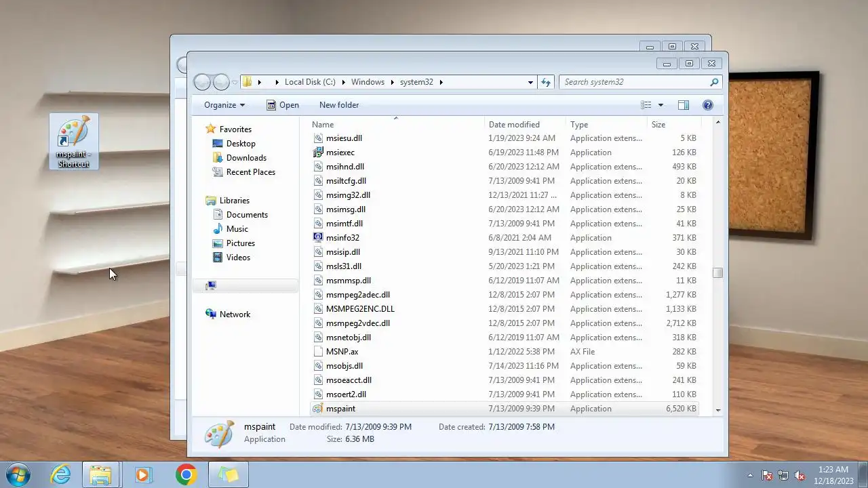The height and width of the screenshot is (488, 868).
Task: Click the Favorites star icon
Action: coord(211,129)
